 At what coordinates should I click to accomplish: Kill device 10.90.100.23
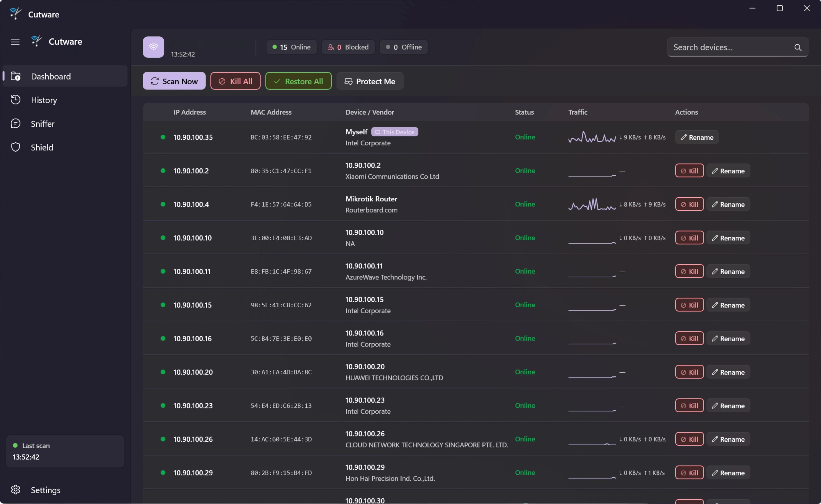[689, 406]
